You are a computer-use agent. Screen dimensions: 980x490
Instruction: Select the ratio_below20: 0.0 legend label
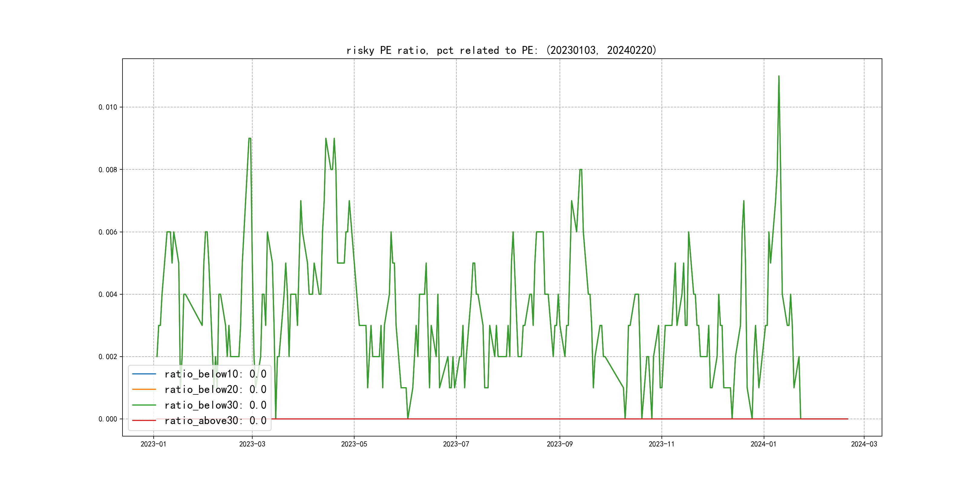tap(215, 389)
